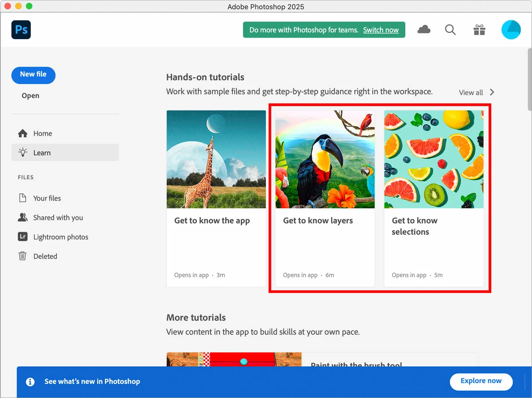The width and height of the screenshot is (532, 398).
Task: Click the See what's new in Photoshop text
Action: click(x=92, y=382)
